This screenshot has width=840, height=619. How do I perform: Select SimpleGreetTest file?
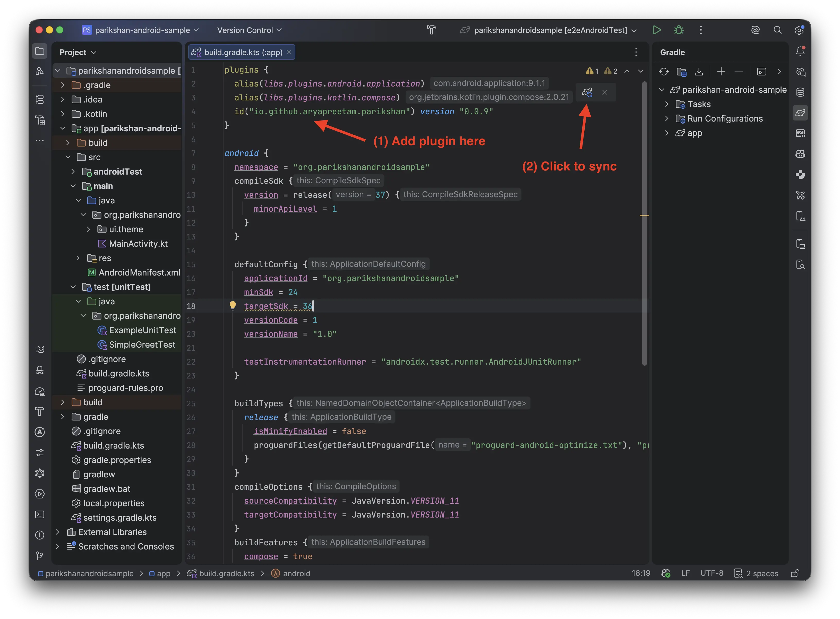click(136, 345)
